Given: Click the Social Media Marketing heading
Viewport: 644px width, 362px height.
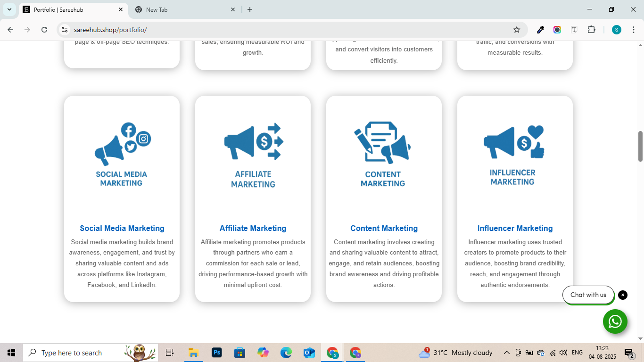Looking at the screenshot, I should tap(122, 228).
